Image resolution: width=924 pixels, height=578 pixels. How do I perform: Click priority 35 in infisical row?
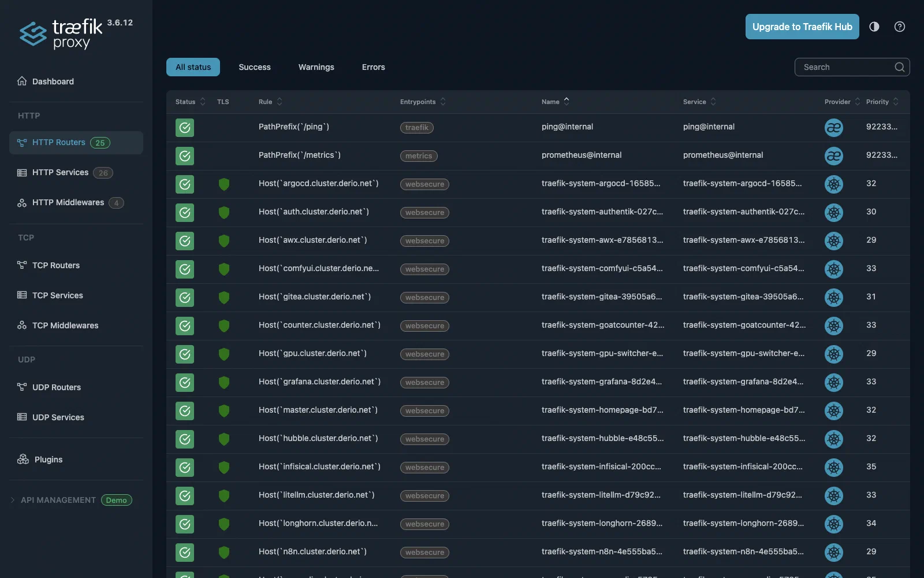871,466
